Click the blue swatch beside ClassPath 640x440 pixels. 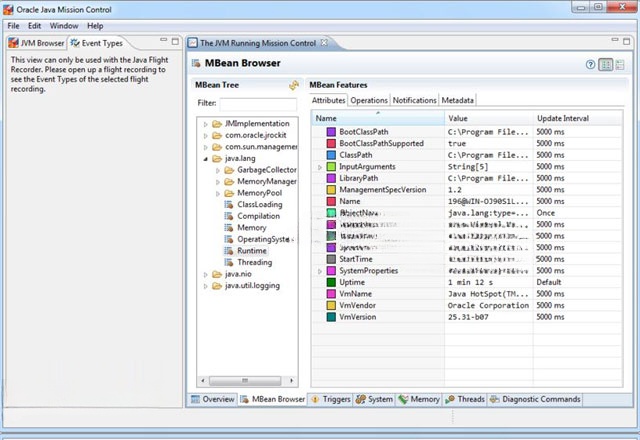331,155
